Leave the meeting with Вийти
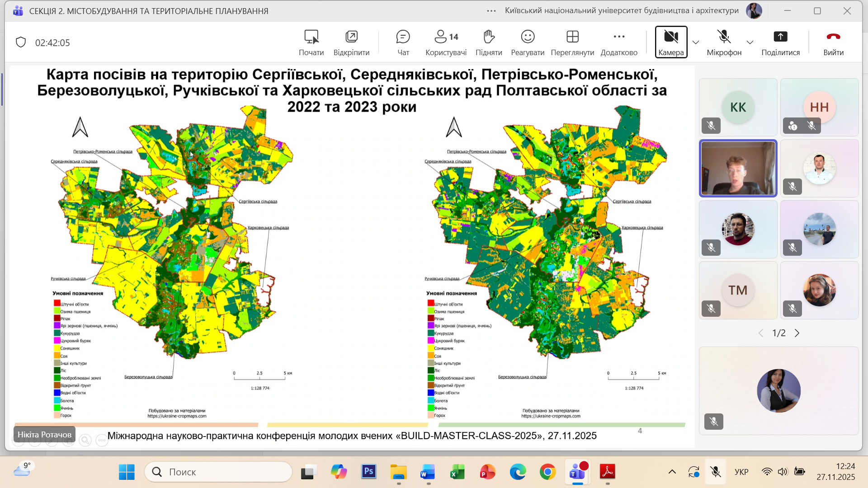This screenshot has height=488, width=868. click(x=833, y=43)
